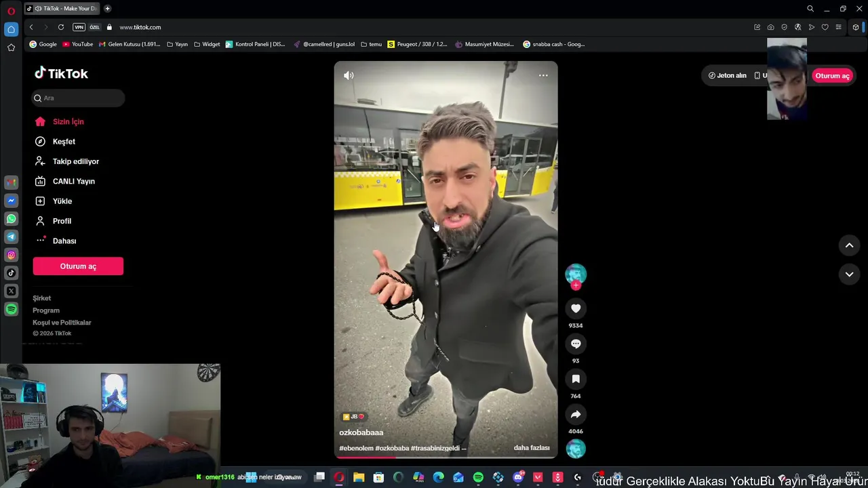The height and width of the screenshot is (488, 868).
Task: Add page to bookmarks heart icon
Action: tap(825, 27)
